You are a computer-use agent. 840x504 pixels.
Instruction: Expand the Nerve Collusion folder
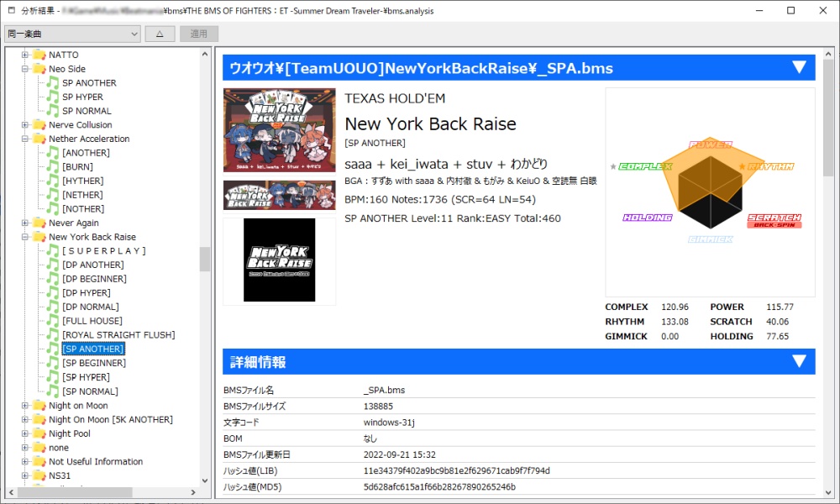[x=24, y=125]
